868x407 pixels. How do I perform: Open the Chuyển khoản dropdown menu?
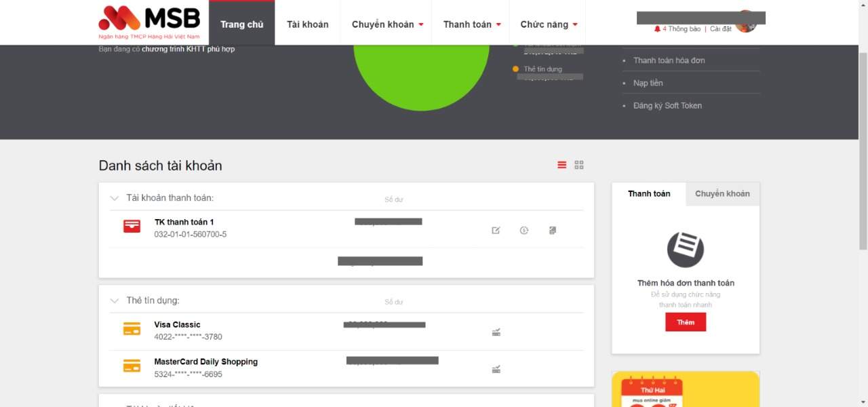coord(387,24)
